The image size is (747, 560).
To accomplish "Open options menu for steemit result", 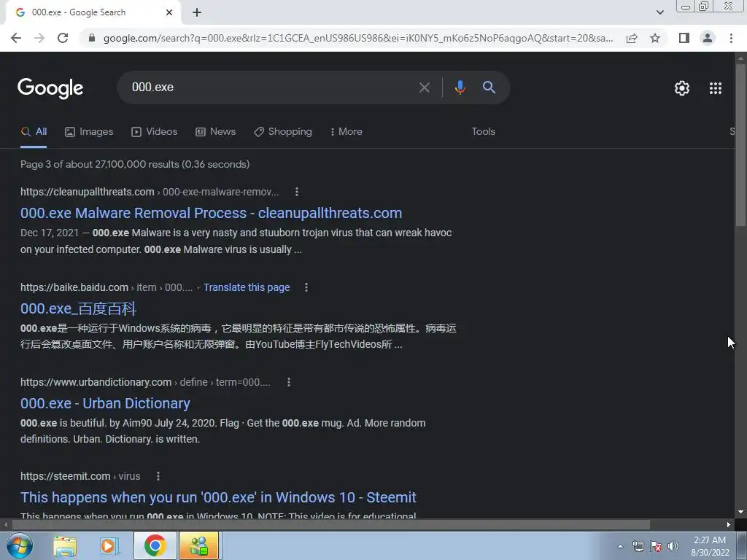I will 158,476.
